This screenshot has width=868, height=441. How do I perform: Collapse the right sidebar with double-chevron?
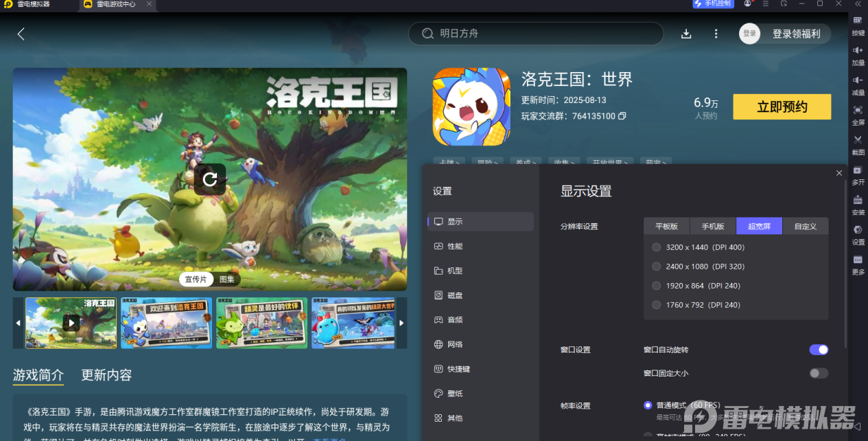pos(857,4)
